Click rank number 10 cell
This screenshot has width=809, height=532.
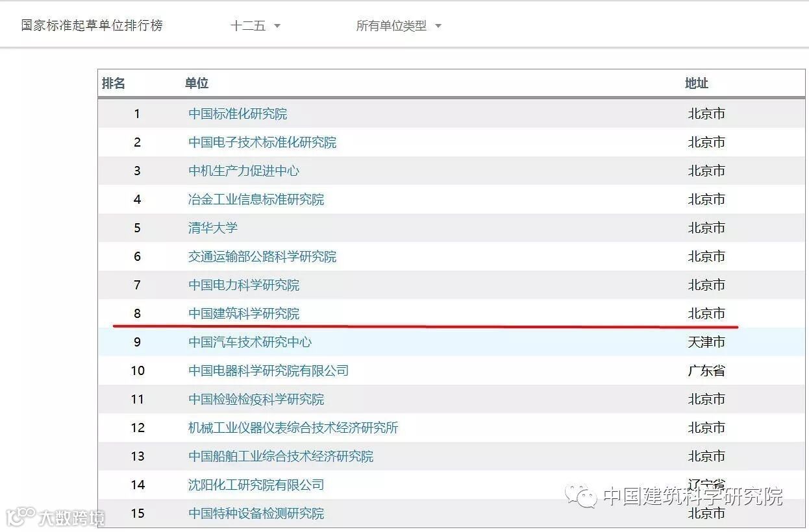[137, 370]
